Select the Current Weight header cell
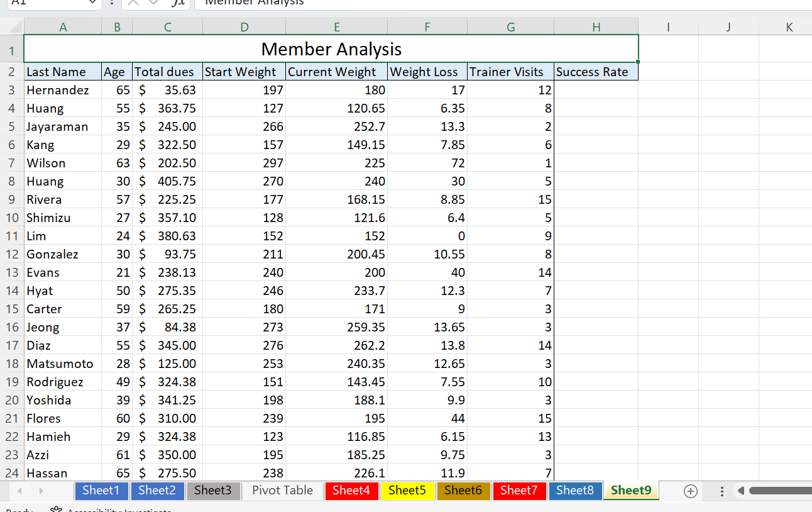The height and width of the screenshot is (512, 812). (x=337, y=72)
